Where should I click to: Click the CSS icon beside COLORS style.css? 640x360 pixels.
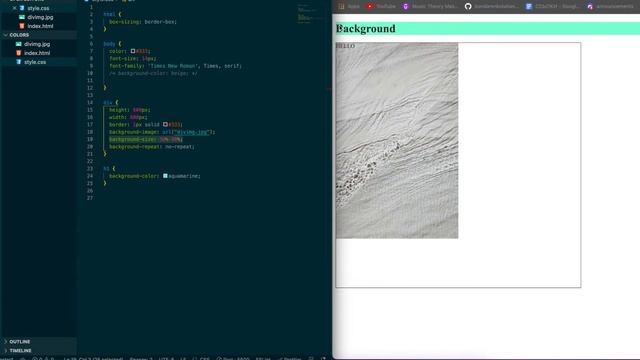pos(19,62)
